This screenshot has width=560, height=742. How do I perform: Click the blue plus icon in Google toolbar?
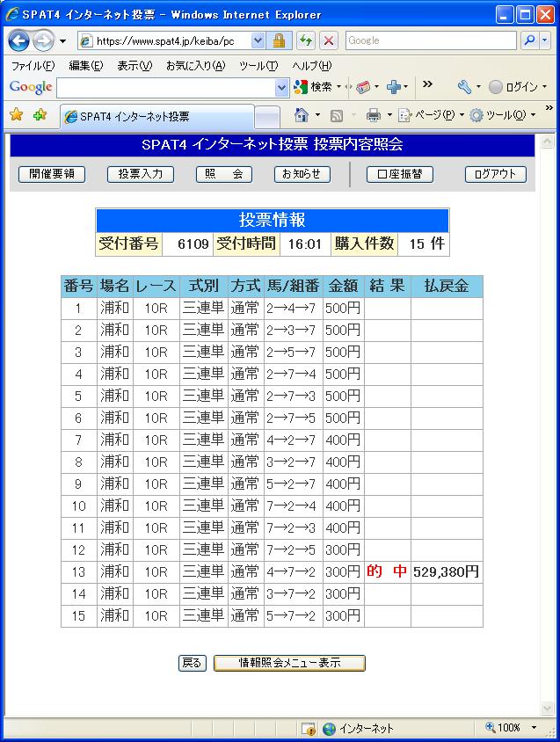393,87
